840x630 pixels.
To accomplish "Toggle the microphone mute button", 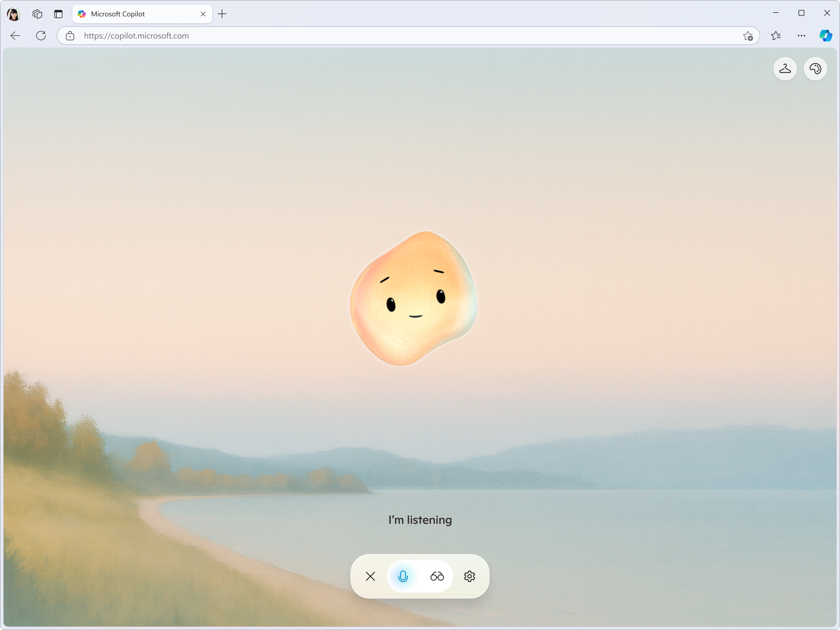I will click(x=403, y=576).
